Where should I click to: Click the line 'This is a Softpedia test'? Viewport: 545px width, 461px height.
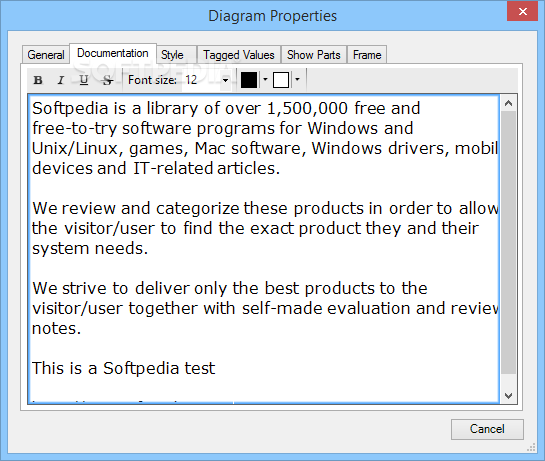coord(123,368)
